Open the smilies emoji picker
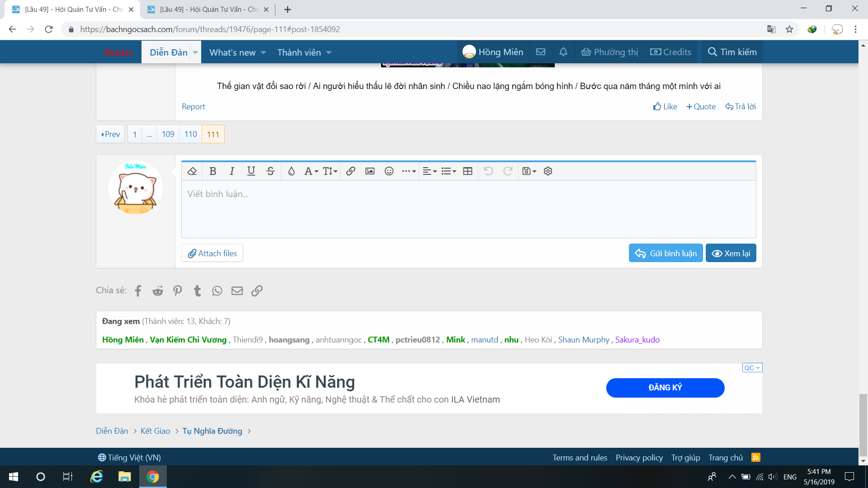 (x=389, y=171)
